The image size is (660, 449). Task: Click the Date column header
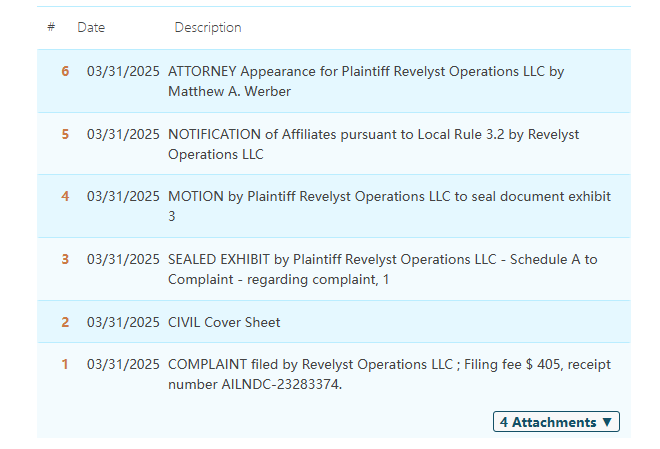pos(91,27)
